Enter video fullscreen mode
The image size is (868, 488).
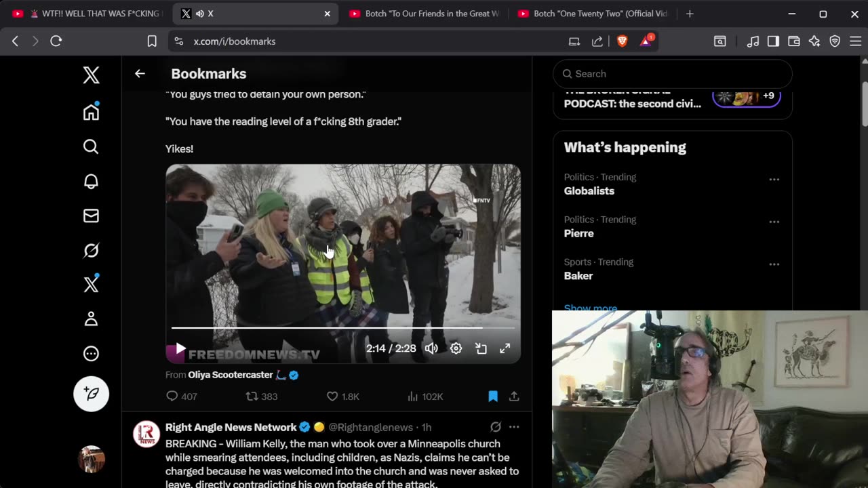505,348
